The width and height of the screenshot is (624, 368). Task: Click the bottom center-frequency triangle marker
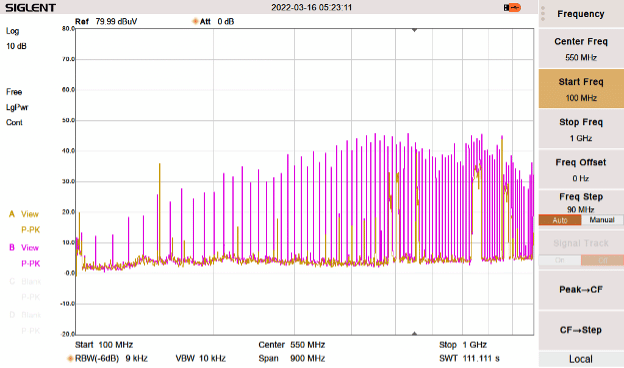pyautogui.click(x=414, y=333)
